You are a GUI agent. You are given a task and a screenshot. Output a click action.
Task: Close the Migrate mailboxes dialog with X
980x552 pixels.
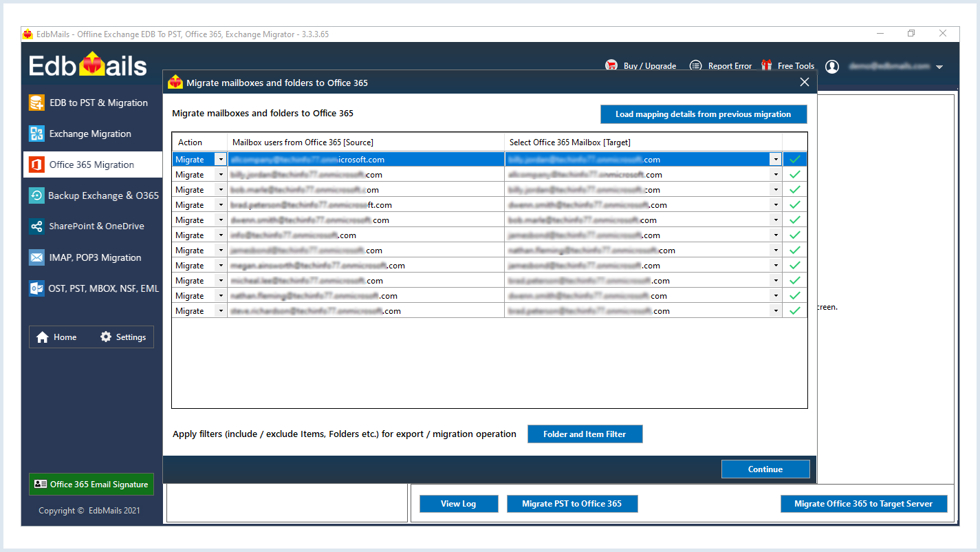[805, 83]
